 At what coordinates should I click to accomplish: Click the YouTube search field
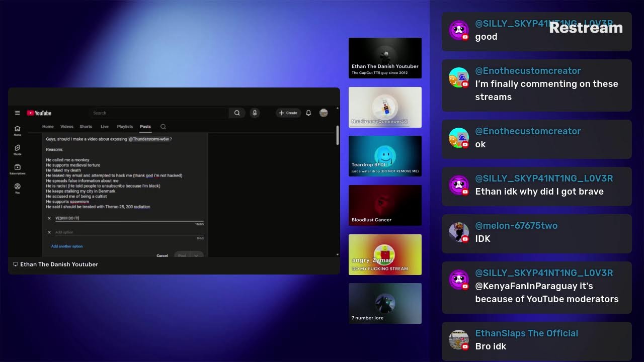coord(160,113)
